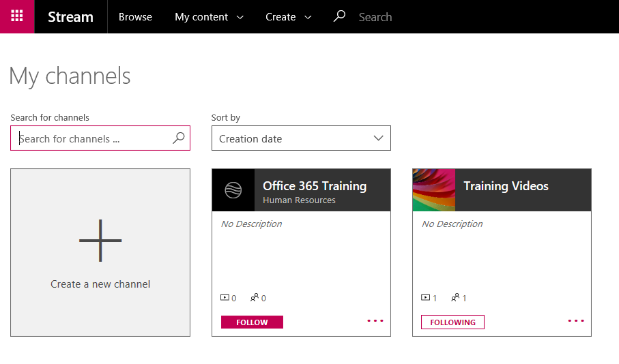Click the Stream home logo text
Screen dimensions: 619x364
pyautogui.click(x=70, y=17)
